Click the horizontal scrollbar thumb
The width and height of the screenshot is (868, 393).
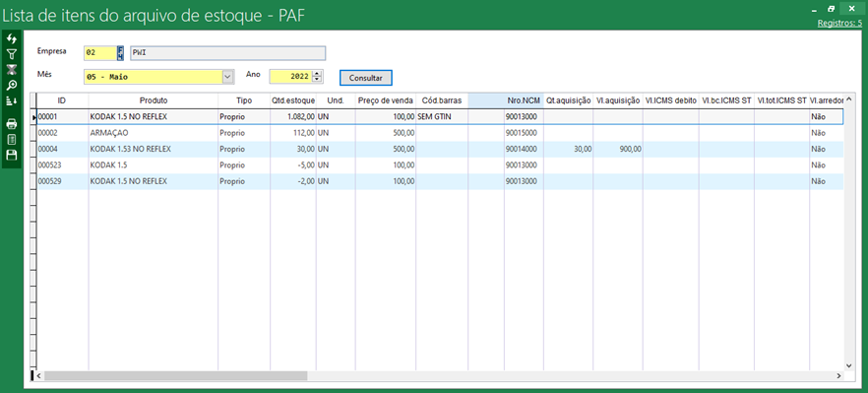point(175,376)
